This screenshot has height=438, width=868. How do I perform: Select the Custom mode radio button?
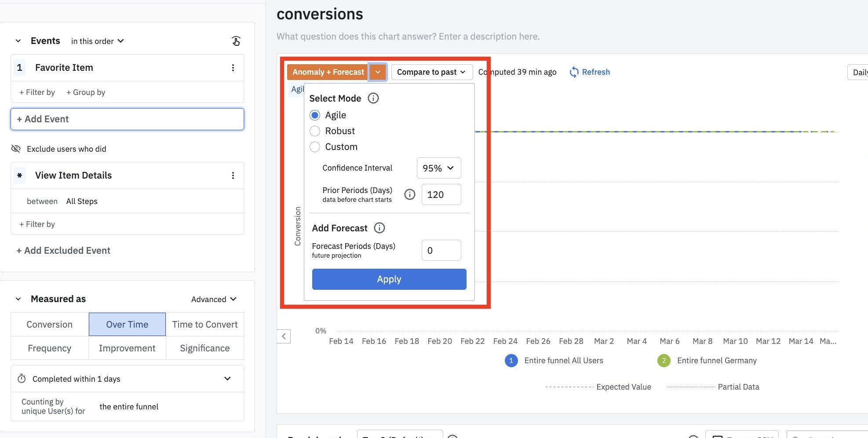pyautogui.click(x=315, y=147)
